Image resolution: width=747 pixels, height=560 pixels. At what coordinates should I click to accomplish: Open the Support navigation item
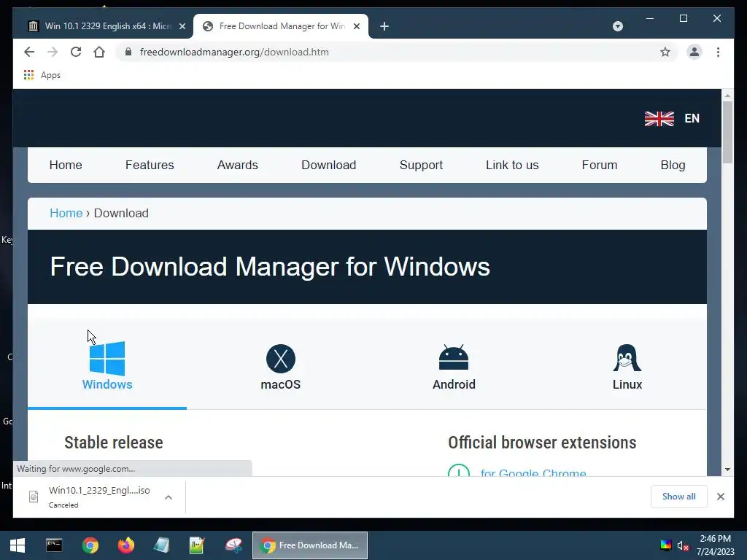click(x=421, y=165)
